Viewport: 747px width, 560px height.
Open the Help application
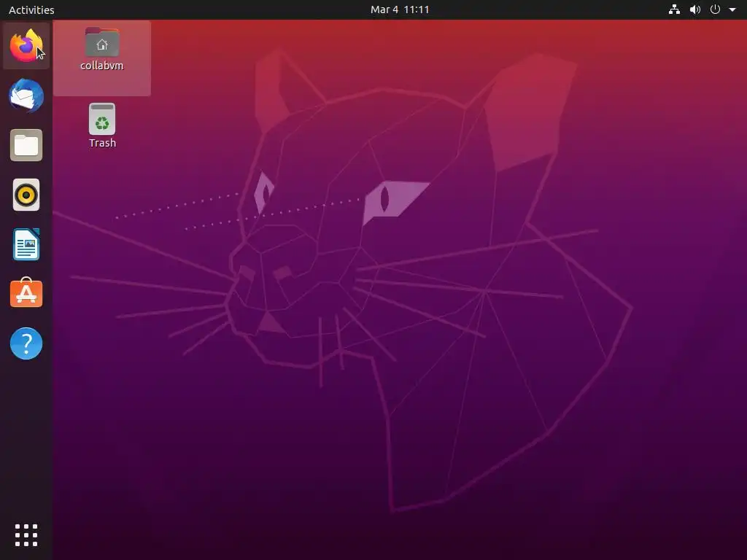tap(26, 343)
